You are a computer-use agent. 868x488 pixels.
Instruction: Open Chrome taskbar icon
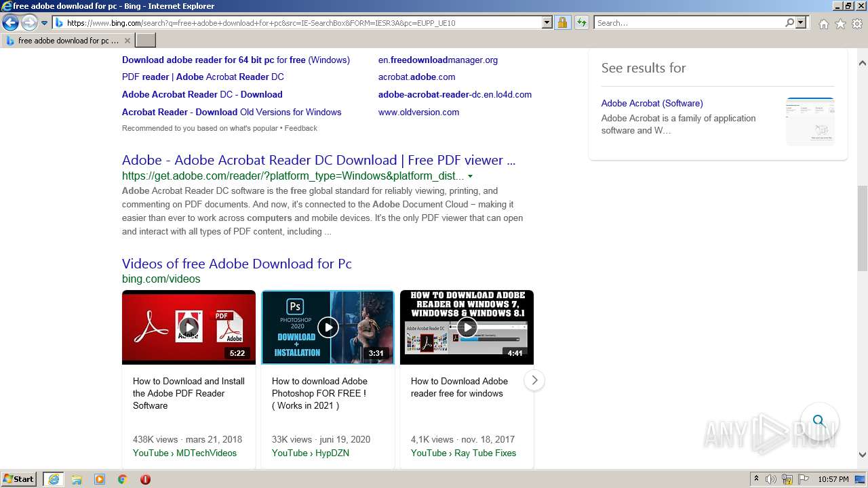point(122,479)
